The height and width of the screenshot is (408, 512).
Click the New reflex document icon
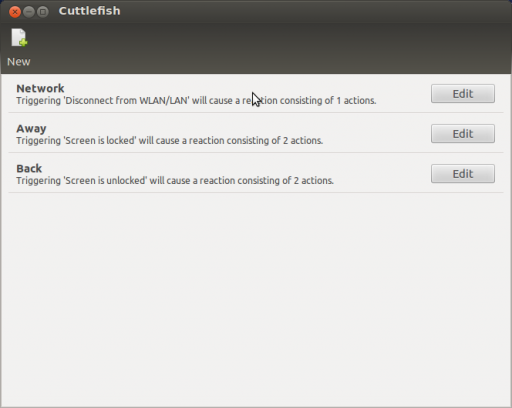point(19,38)
